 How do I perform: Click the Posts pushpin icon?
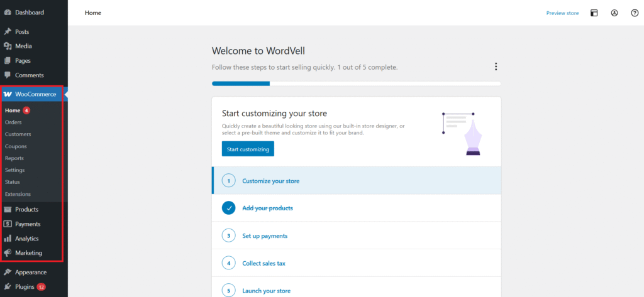tap(8, 31)
